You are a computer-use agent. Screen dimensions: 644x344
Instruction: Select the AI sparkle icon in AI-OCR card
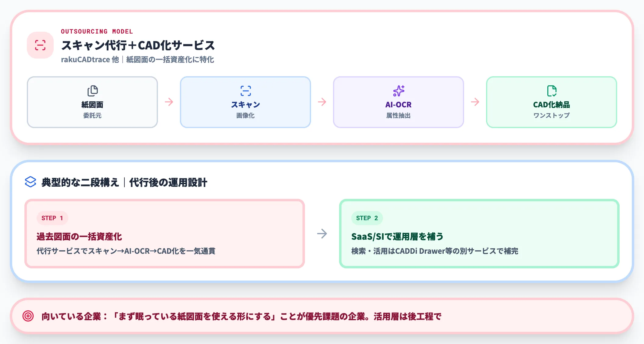pyautogui.click(x=399, y=90)
